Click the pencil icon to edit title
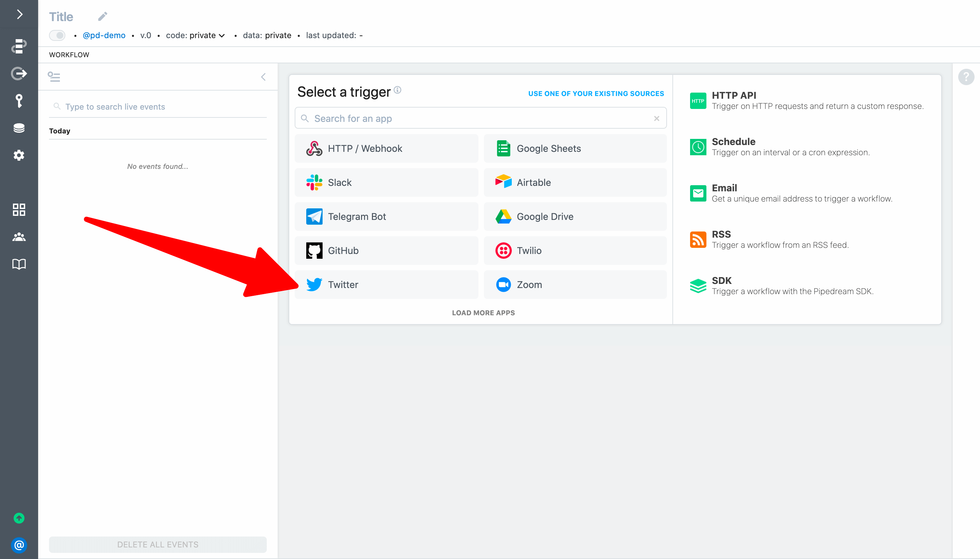The width and height of the screenshot is (980, 559). pos(102,16)
